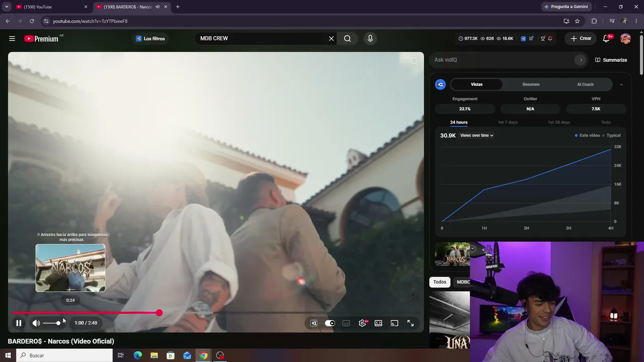Open YouTube account avatar menu
Screen dimensions: 644x362
(x=625, y=39)
